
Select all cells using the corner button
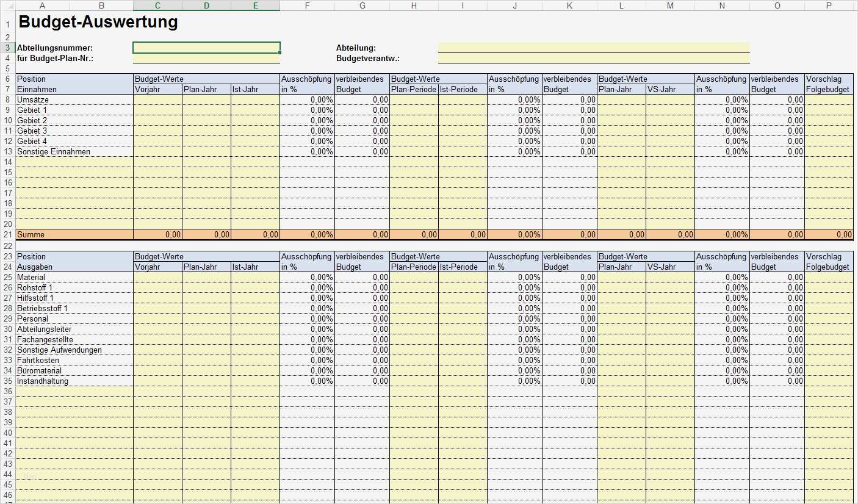point(7,5)
